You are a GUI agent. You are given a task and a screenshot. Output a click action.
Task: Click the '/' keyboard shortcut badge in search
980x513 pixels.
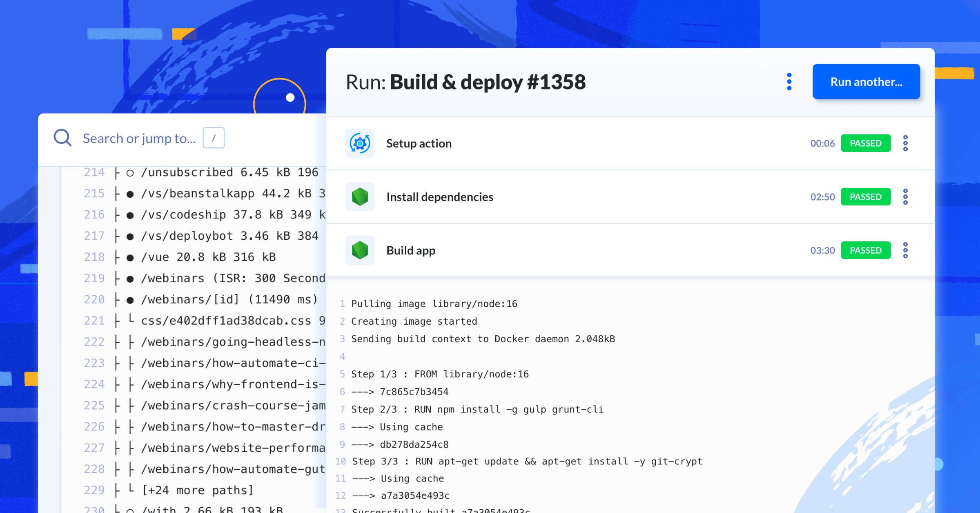click(213, 138)
